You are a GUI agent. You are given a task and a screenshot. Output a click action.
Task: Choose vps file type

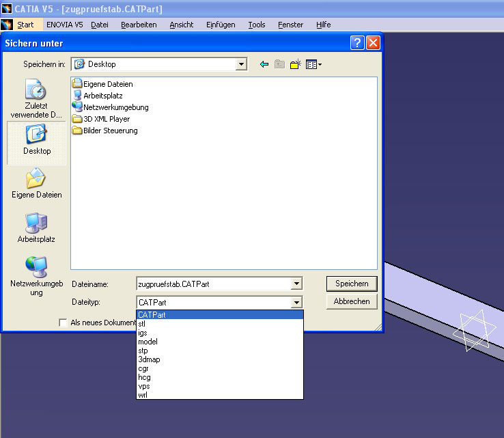pyautogui.click(x=220, y=386)
